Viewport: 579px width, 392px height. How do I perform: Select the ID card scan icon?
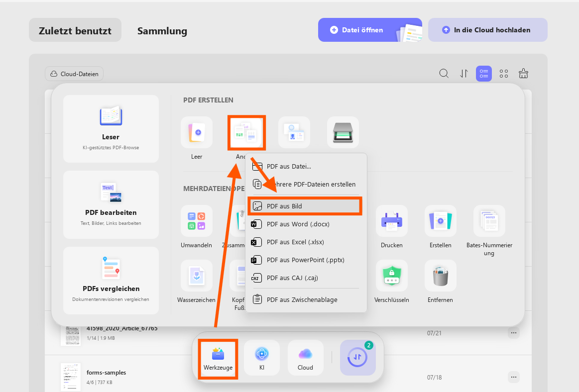click(x=294, y=132)
